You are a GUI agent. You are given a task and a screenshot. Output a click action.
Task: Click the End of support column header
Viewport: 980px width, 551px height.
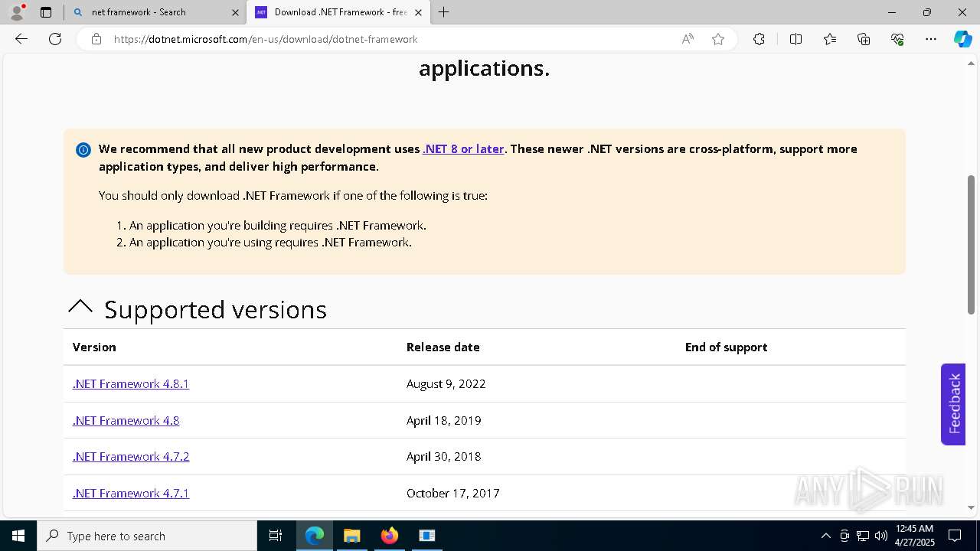point(726,347)
